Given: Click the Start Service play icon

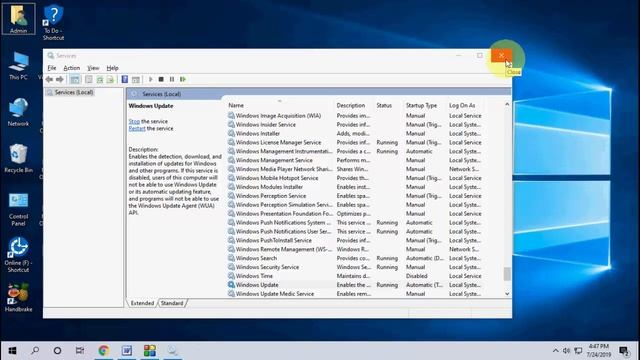Looking at the screenshot, I should click(x=151, y=79).
